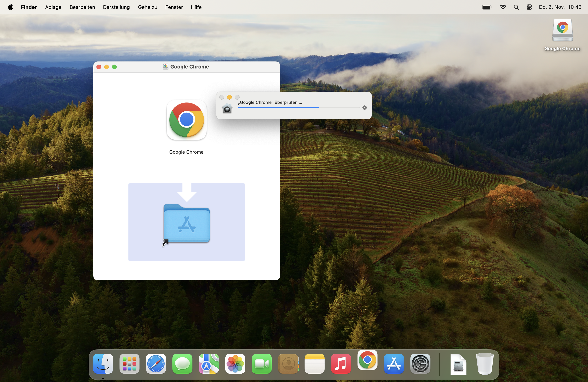This screenshot has height=382, width=588.
Task: Open the Ablage menu
Action: 53,7
